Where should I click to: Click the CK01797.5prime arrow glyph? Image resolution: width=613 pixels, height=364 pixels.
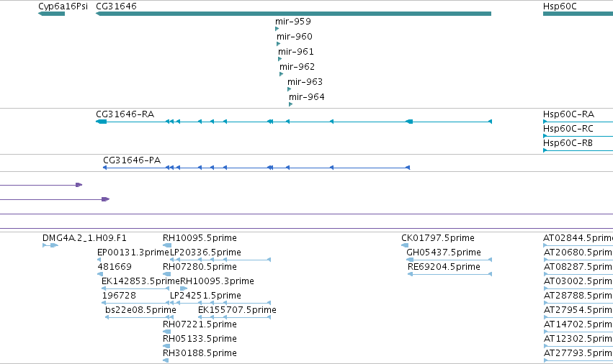pos(405,245)
